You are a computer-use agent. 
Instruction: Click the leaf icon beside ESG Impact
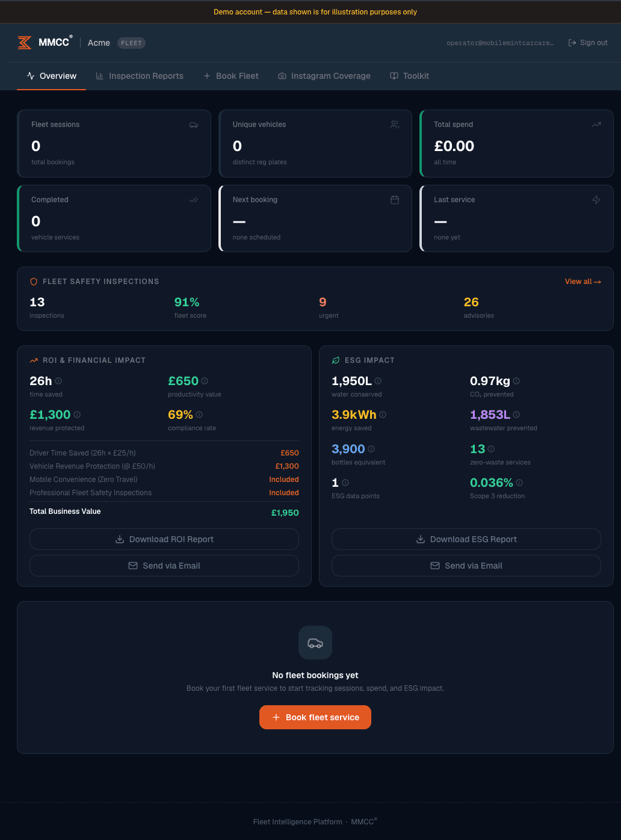(336, 360)
